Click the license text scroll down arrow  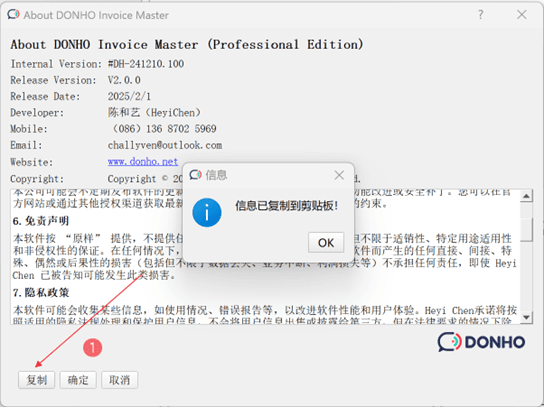(526, 317)
